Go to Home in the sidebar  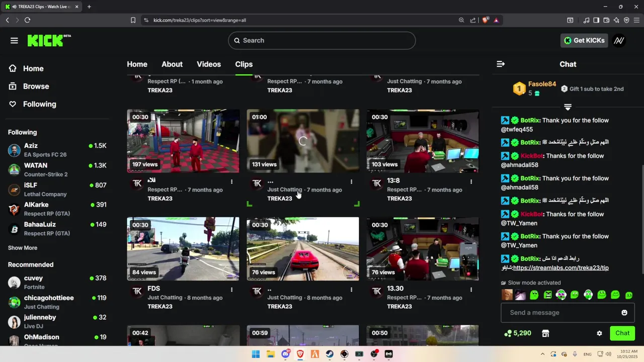(x=26, y=68)
